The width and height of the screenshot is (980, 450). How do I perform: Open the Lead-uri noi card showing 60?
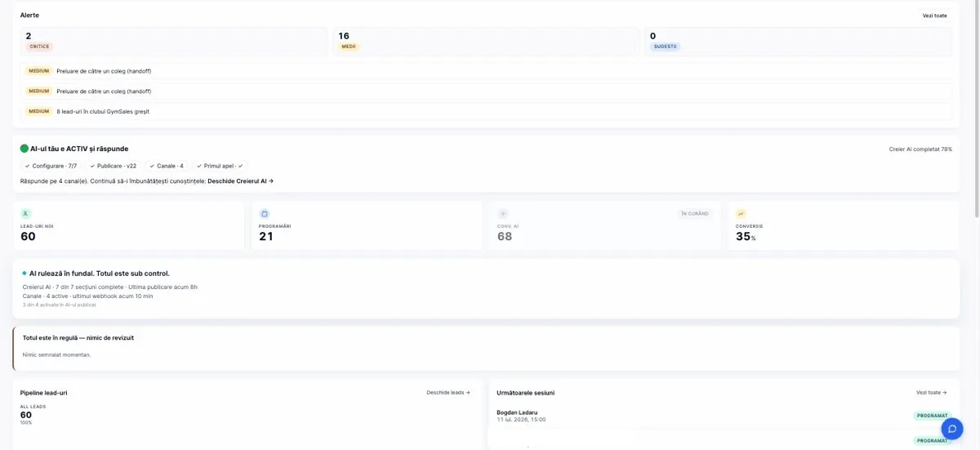click(x=128, y=225)
